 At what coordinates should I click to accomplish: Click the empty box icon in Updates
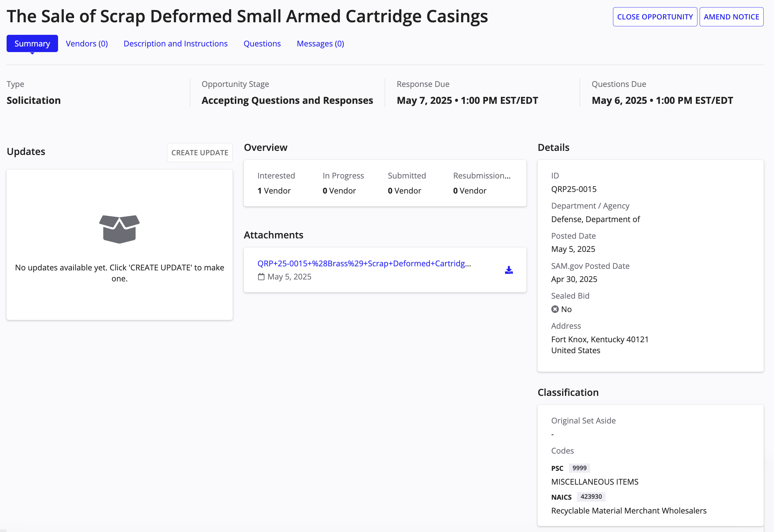119,229
